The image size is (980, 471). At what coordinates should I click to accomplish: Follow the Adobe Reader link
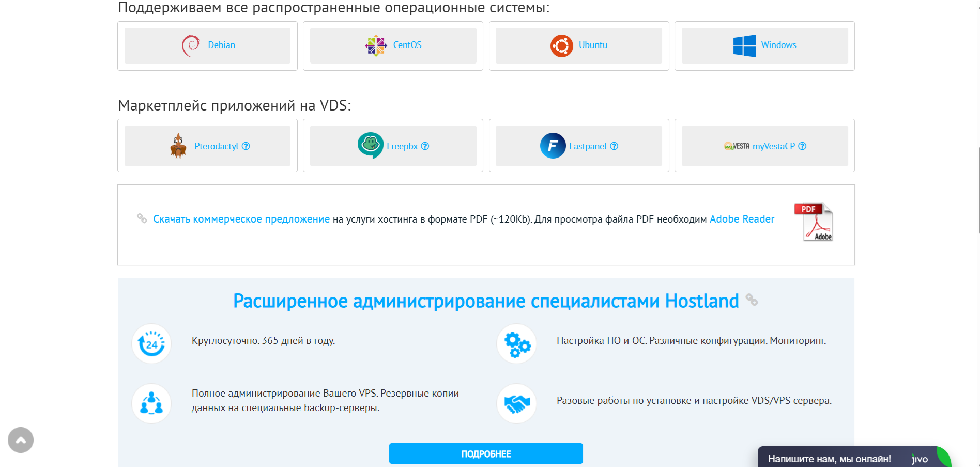click(x=742, y=219)
